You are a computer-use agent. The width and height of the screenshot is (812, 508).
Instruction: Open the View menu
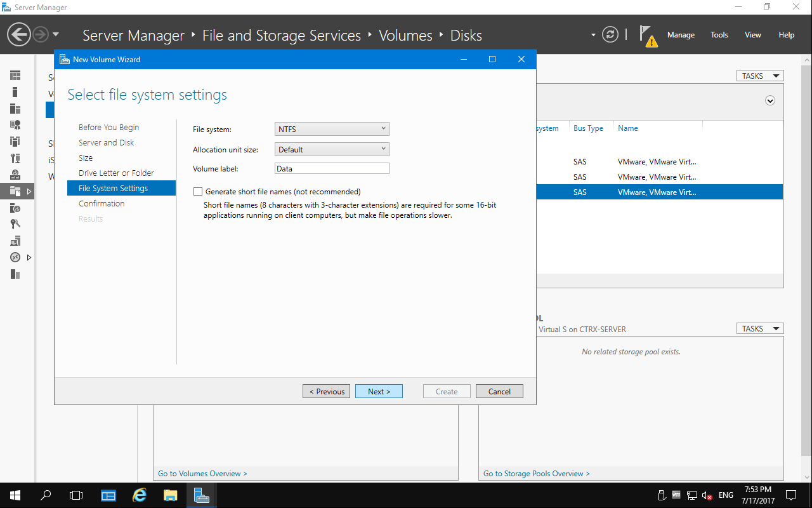(753, 35)
